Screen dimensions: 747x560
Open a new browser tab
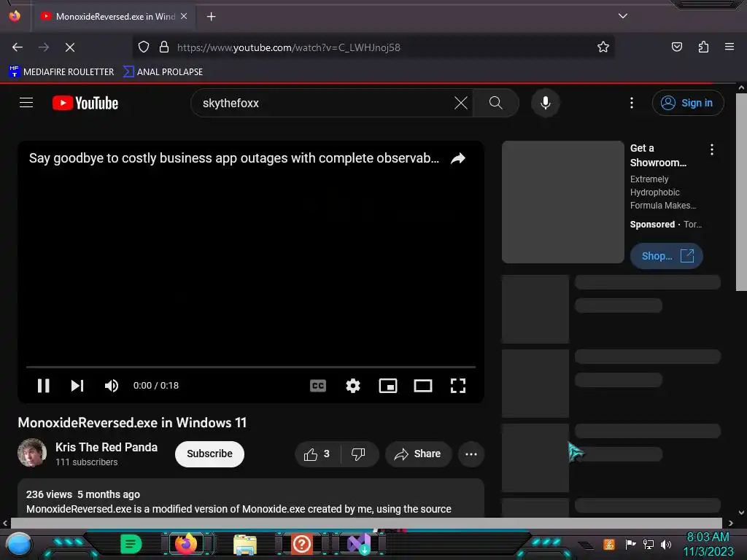(211, 17)
